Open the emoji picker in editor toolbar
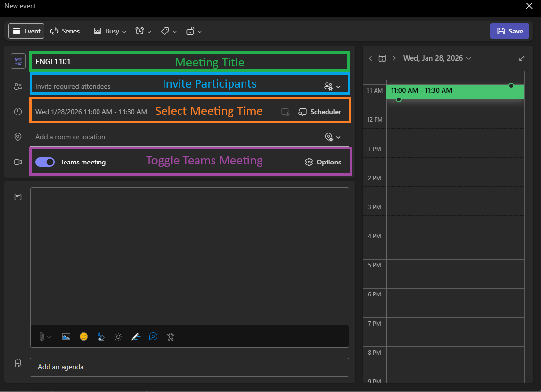 [x=83, y=336]
